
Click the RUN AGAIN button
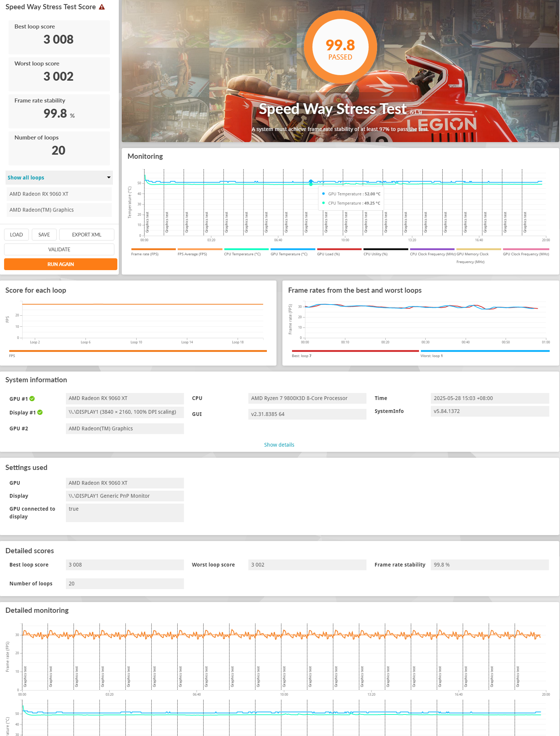(x=61, y=264)
